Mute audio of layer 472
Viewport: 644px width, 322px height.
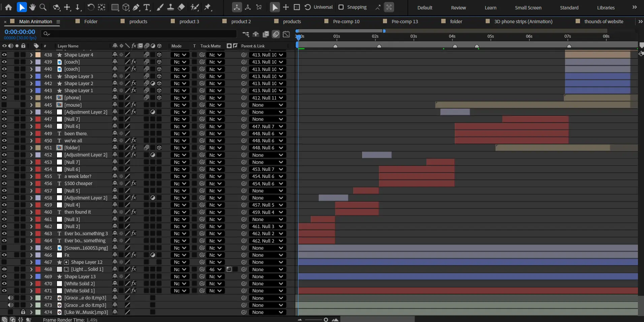pos(11,298)
